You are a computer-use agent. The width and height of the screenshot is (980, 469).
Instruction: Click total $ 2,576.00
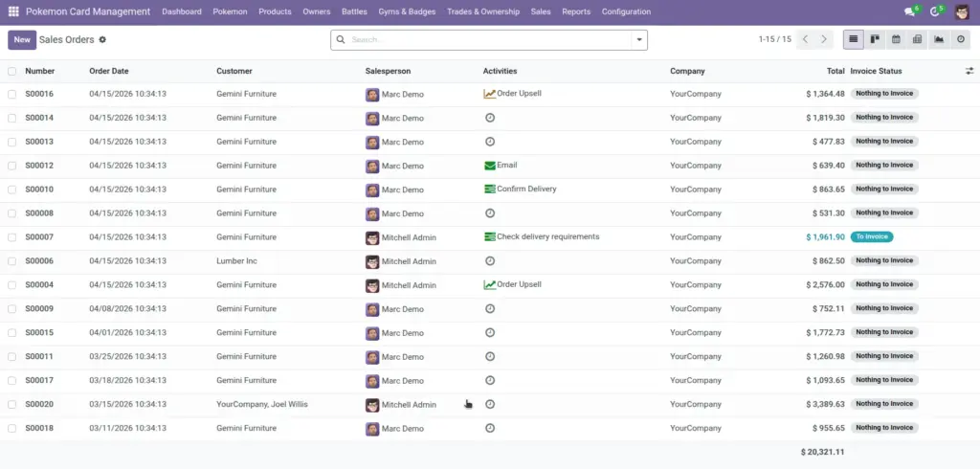[x=826, y=285]
